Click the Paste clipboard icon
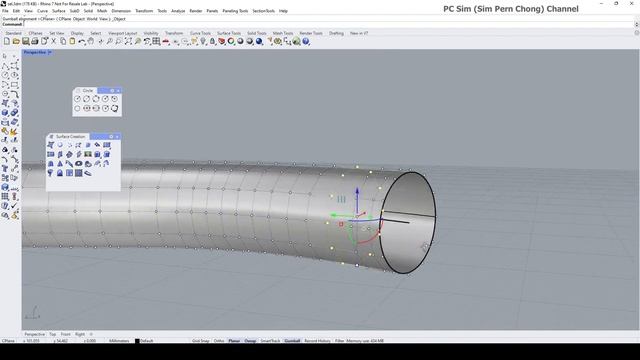 coord(72,41)
